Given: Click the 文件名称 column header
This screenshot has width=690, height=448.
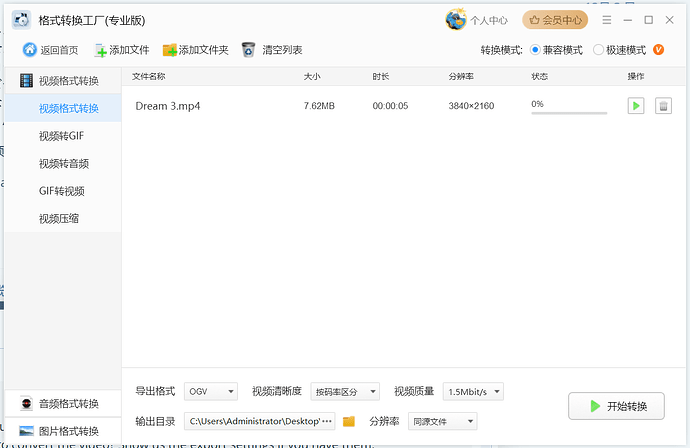Looking at the screenshot, I should [x=149, y=77].
